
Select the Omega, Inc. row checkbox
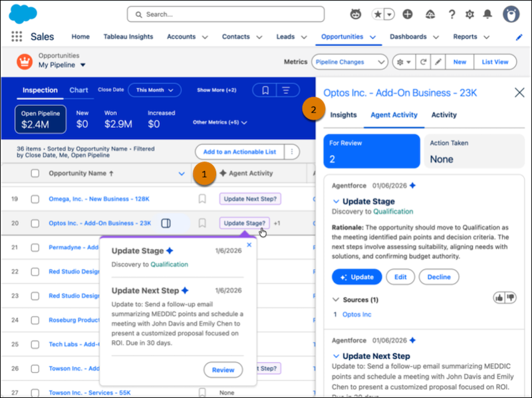35,199
